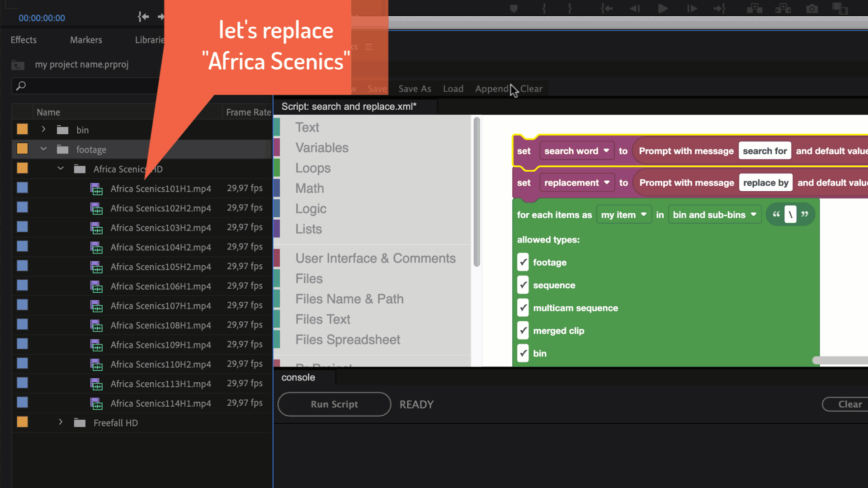The height and width of the screenshot is (488, 868).
Task: Click the clip icon of Africa Scenics104H2.mp4
Action: [x=96, y=247]
